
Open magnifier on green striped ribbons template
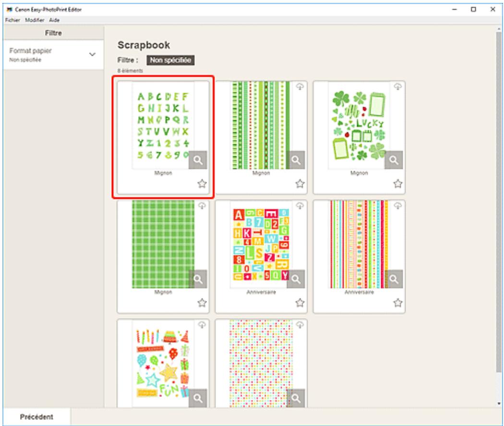coord(296,160)
